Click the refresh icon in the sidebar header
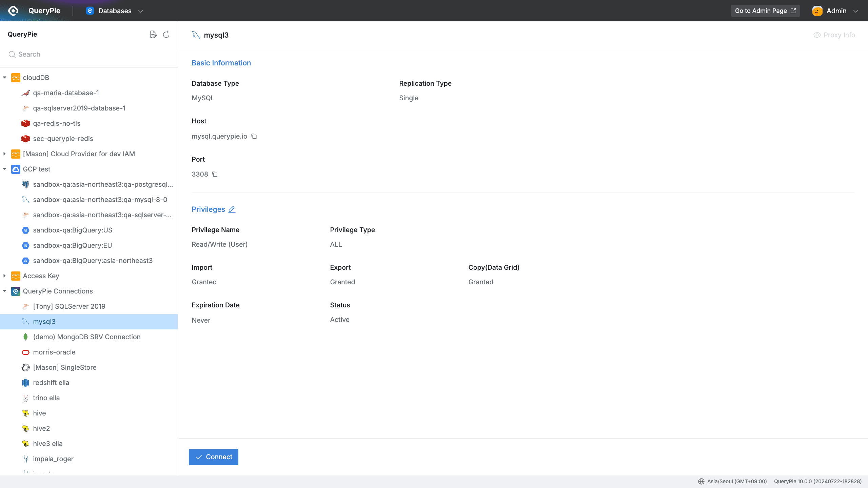Screen dimensions: 868x488 166,34
